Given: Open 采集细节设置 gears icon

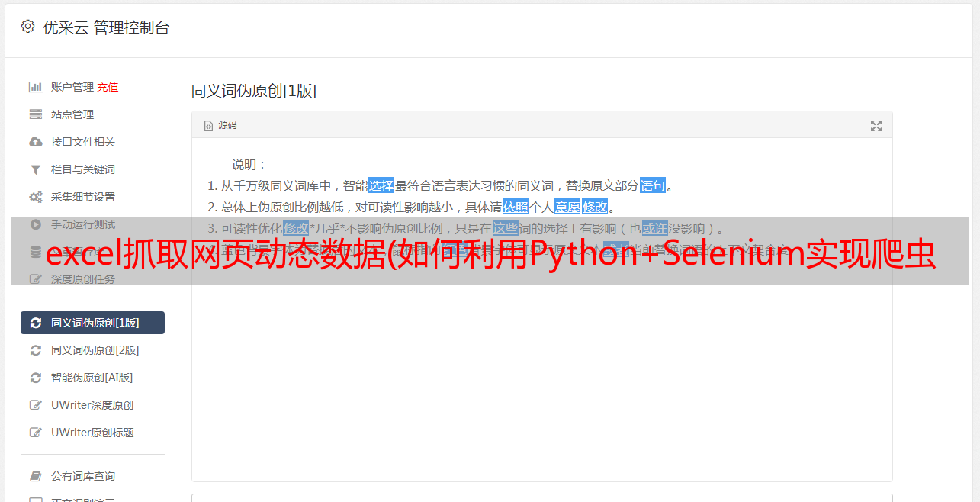Looking at the screenshot, I should (x=35, y=197).
